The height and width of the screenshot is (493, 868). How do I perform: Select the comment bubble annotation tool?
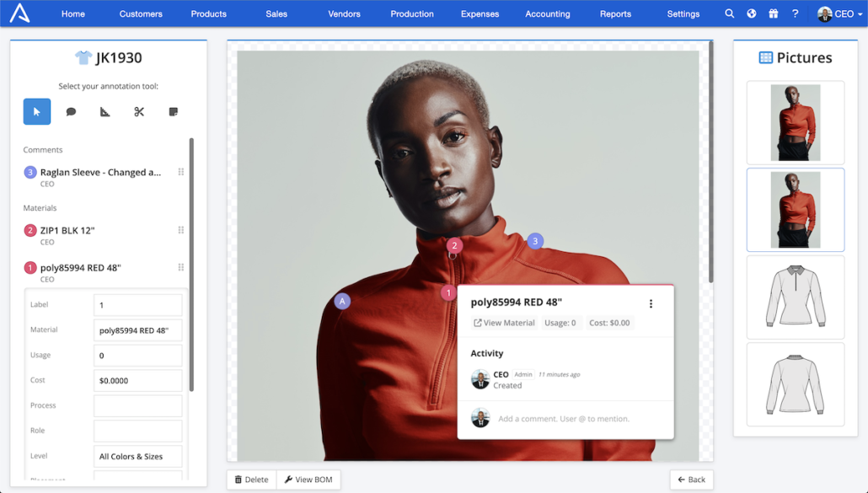click(x=71, y=112)
